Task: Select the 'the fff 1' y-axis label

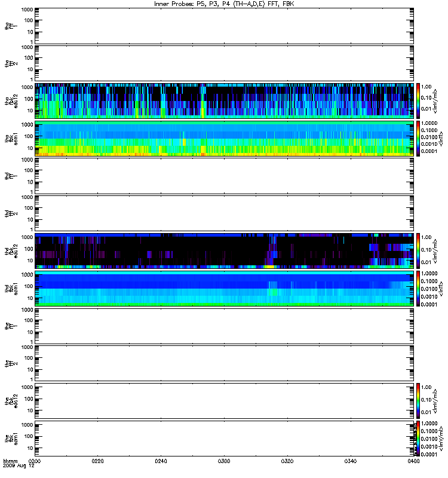Action: point(11,326)
